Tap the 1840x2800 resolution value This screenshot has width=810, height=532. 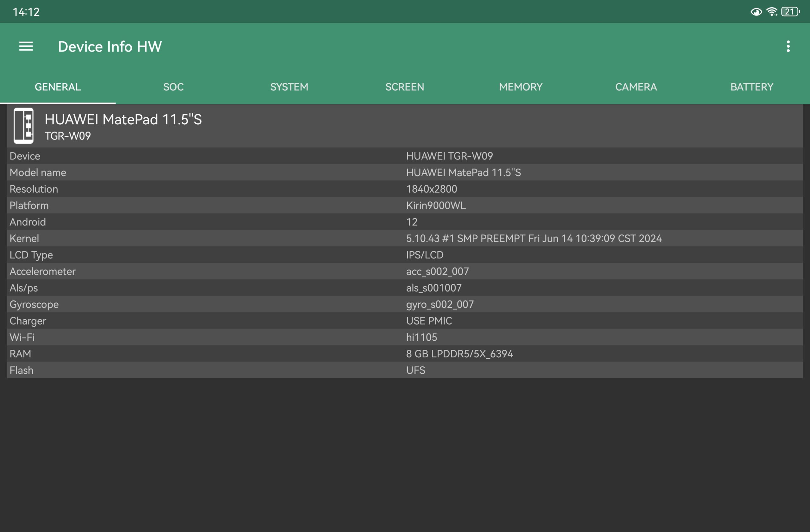(432, 189)
